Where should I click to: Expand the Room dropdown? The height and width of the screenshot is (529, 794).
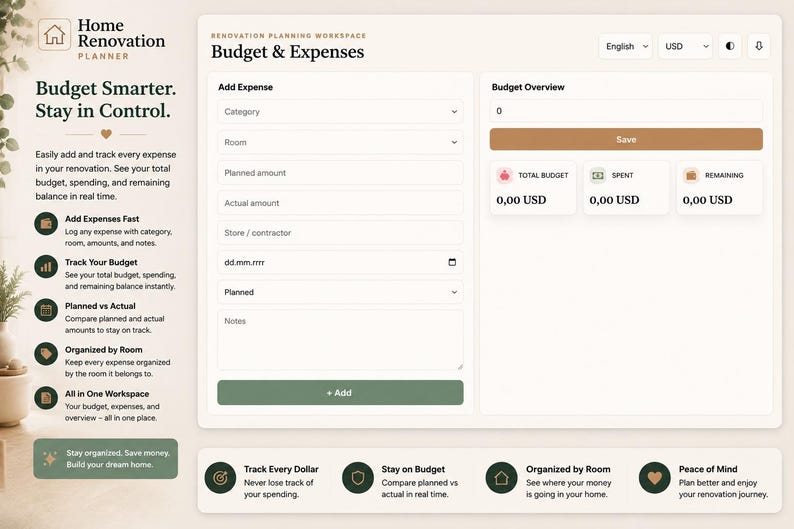[340, 142]
